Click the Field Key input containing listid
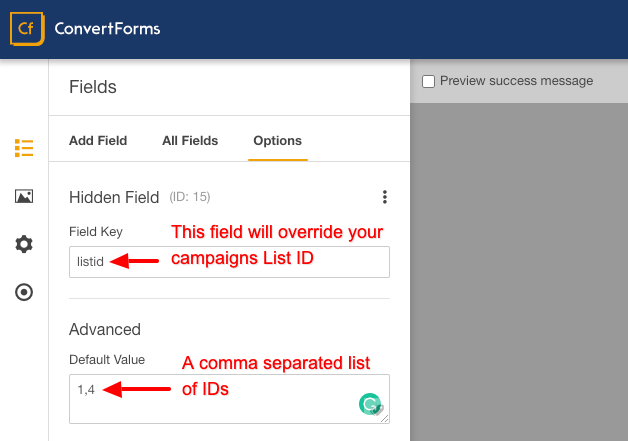This screenshot has width=628, height=441. [229, 262]
